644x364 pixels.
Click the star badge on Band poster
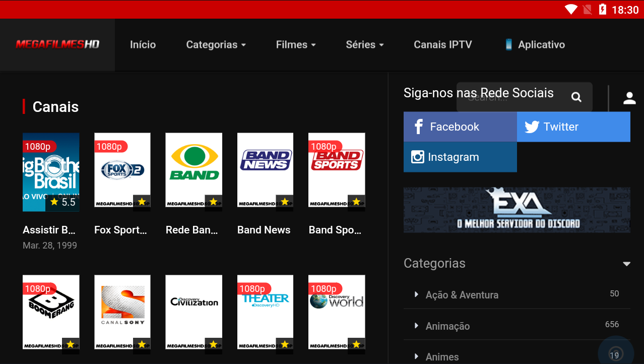[x=213, y=202]
